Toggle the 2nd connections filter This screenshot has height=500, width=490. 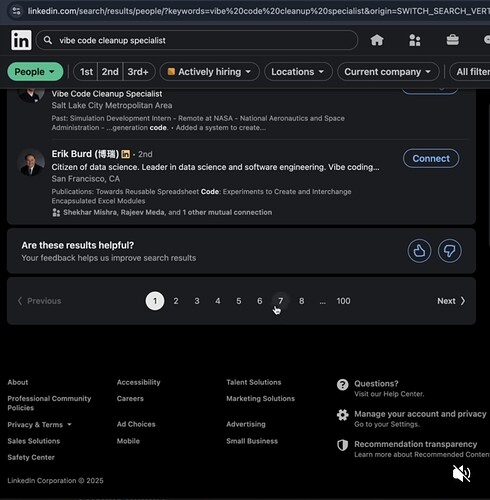[x=110, y=72]
